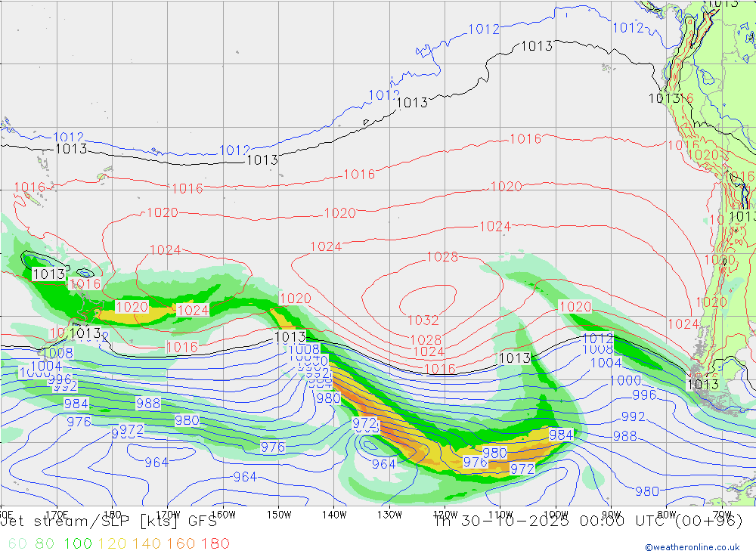Viewport: 756px width, 554px height.
Task: Click the 70W longitude axis label
Action: point(722,515)
